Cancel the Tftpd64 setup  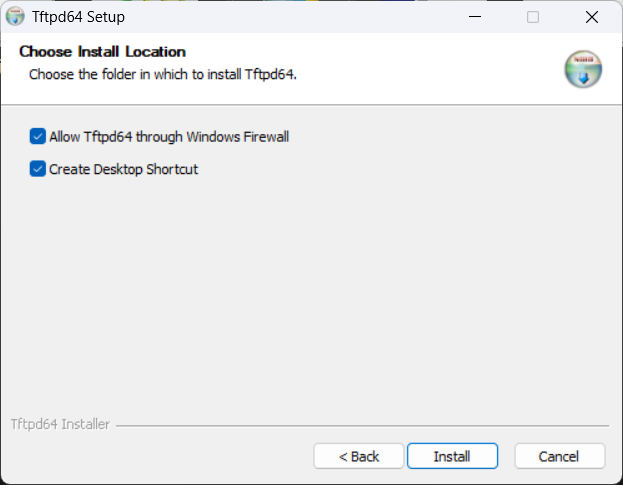559,456
